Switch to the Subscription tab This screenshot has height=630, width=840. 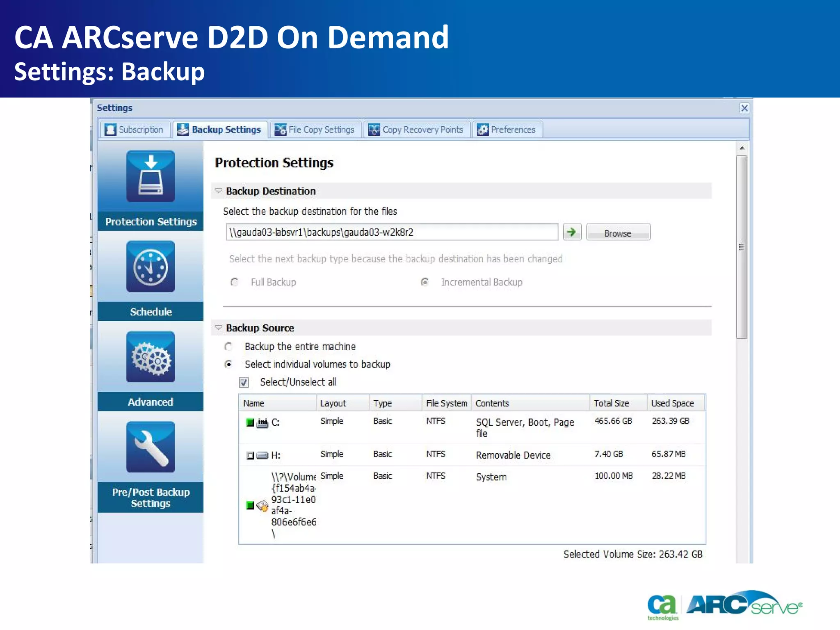[x=135, y=130]
